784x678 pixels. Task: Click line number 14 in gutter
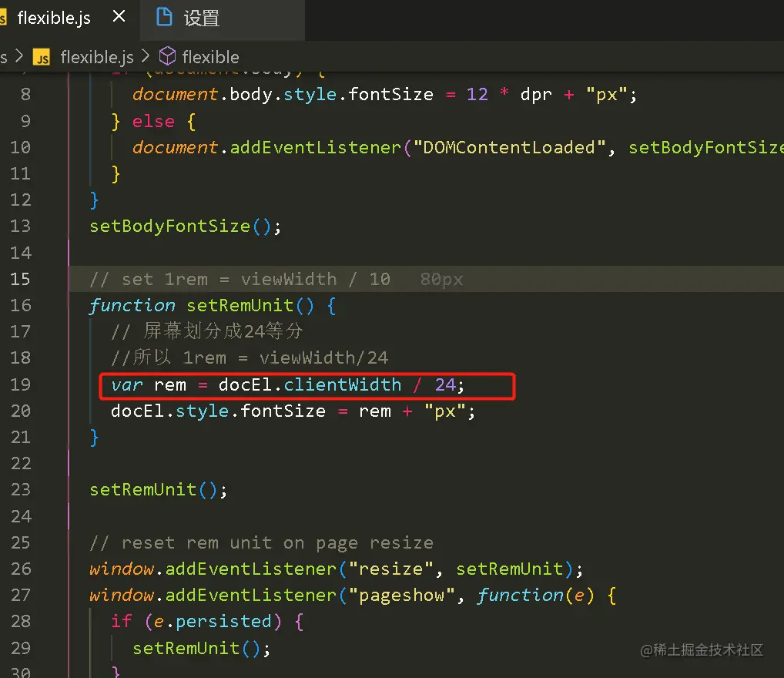(x=21, y=253)
